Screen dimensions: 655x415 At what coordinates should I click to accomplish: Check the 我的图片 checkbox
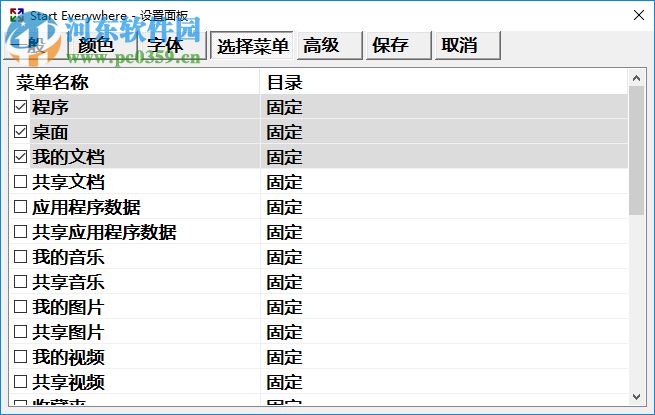20,307
